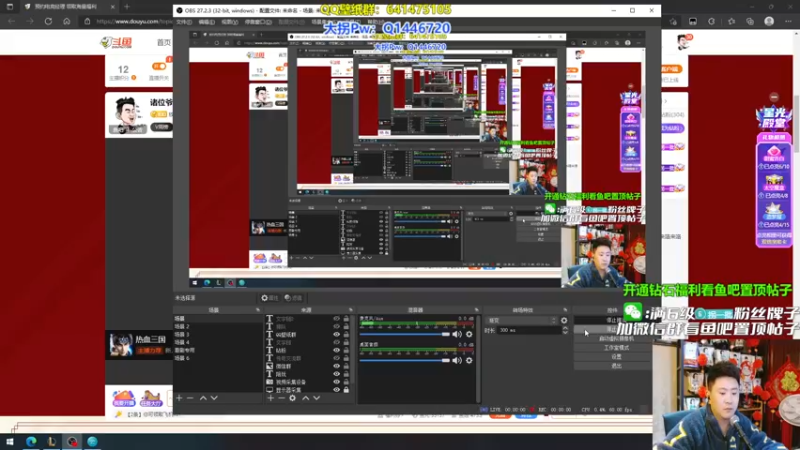The height and width of the screenshot is (450, 800).
Task: Open Edge browser from taskbar
Action: coord(31,441)
